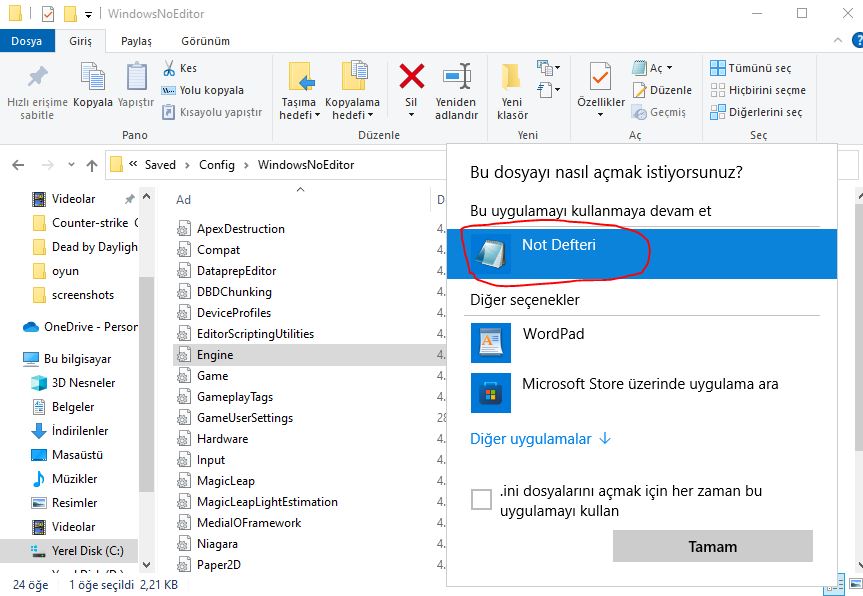Expand Diğer uygulamalar list

540,439
